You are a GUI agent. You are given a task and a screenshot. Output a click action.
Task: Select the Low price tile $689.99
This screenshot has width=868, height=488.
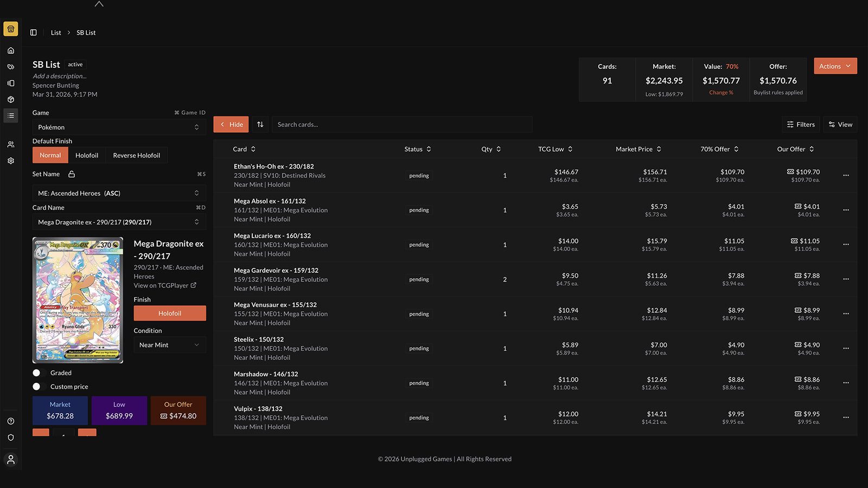(119, 410)
